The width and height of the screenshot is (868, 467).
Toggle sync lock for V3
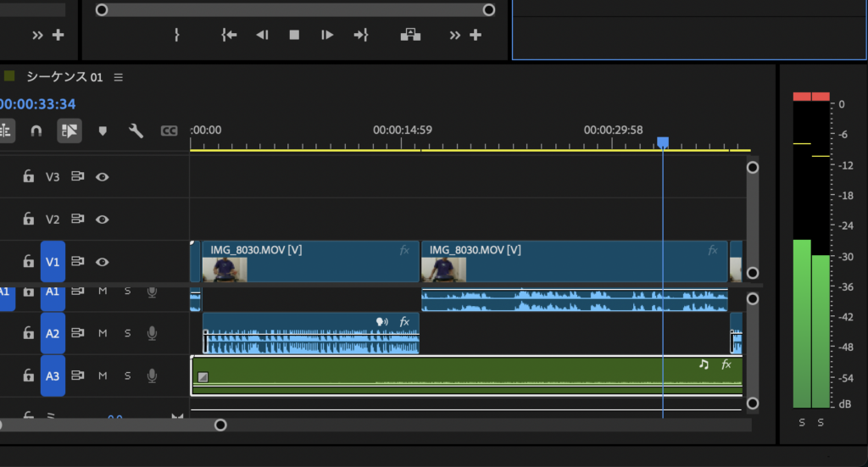(77, 176)
